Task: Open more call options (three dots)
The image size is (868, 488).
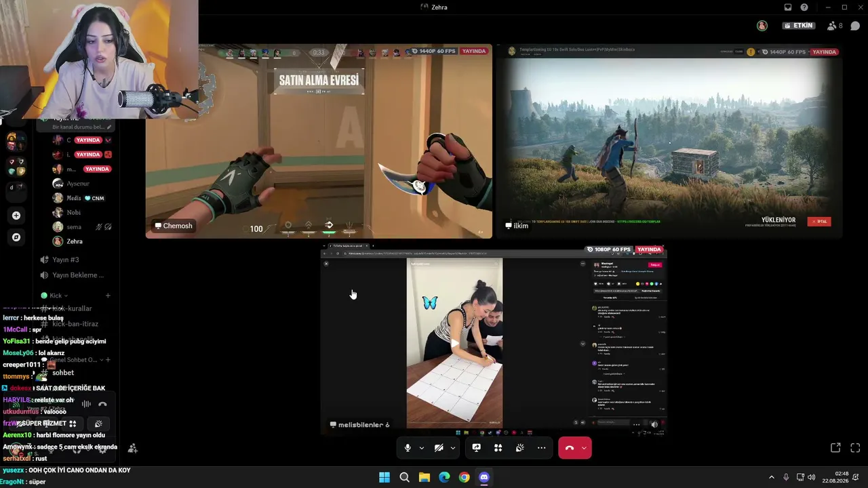Action: [x=541, y=448]
